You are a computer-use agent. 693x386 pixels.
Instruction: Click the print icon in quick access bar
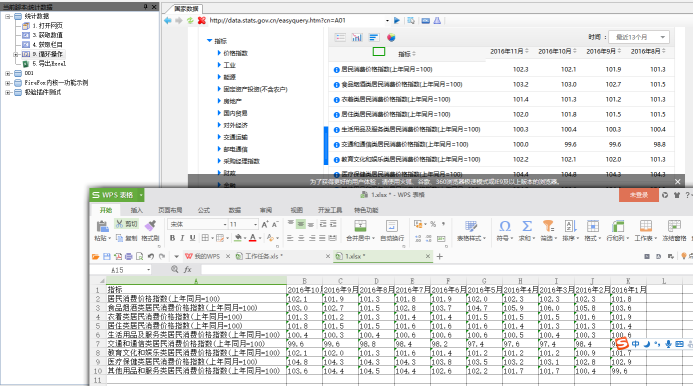(129, 256)
